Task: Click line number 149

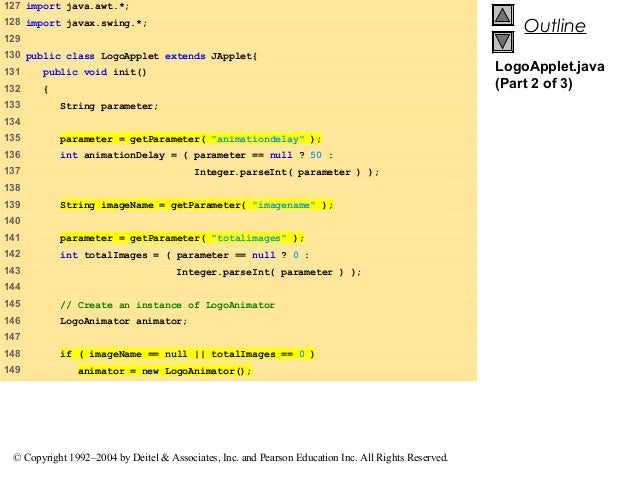Action: (12, 370)
